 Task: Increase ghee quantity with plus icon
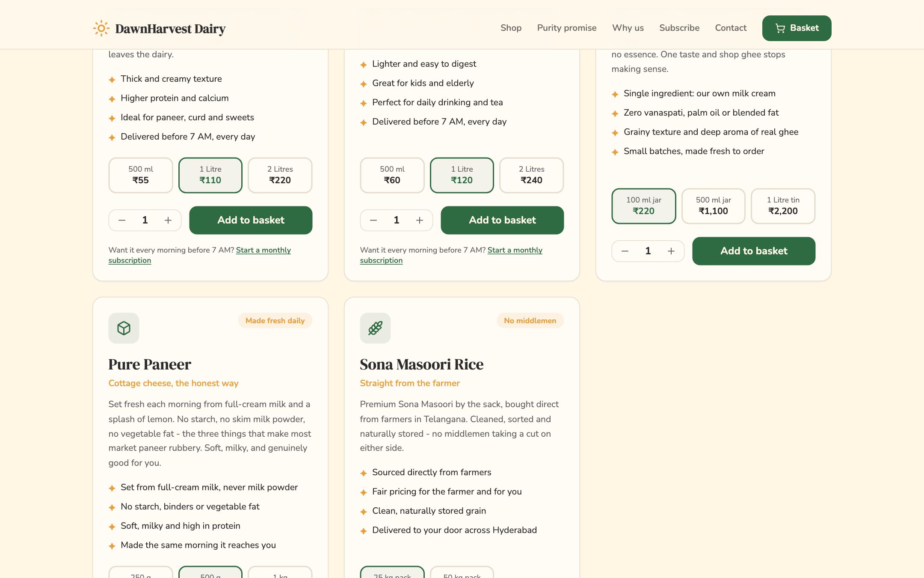[671, 251]
